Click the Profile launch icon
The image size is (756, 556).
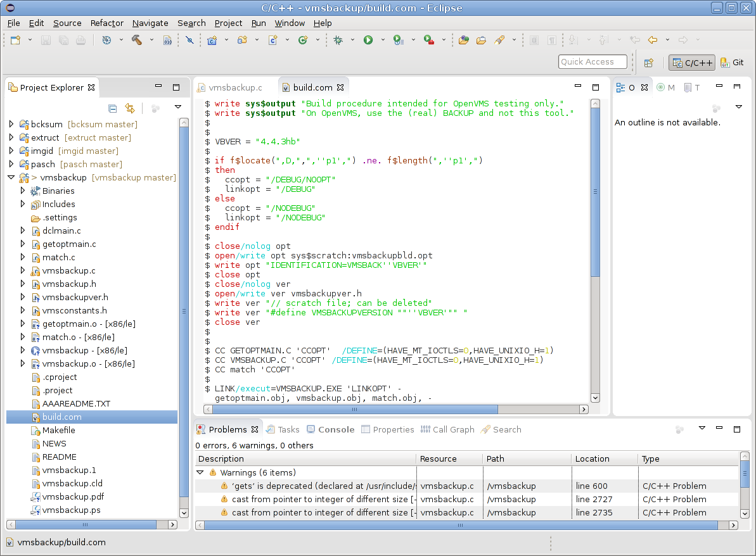[398, 40]
